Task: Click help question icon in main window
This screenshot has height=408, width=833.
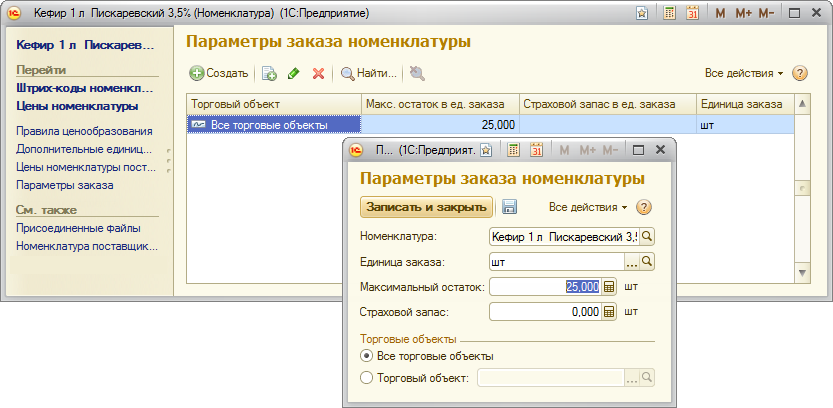Action: point(800,73)
